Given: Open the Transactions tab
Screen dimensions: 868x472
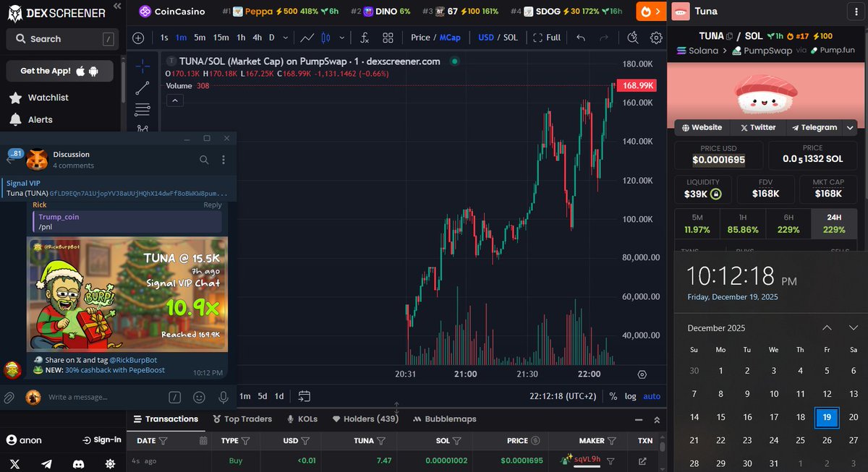Looking at the screenshot, I should [166, 419].
